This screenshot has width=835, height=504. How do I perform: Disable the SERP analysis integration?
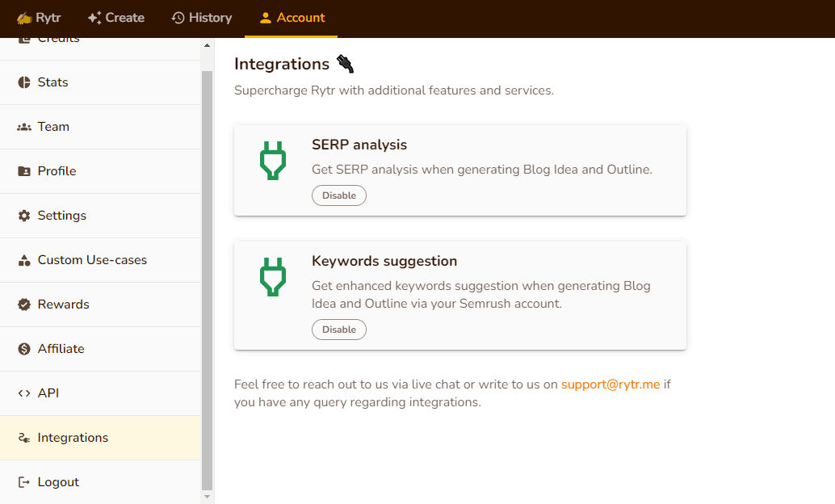pyautogui.click(x=338, y=195)
